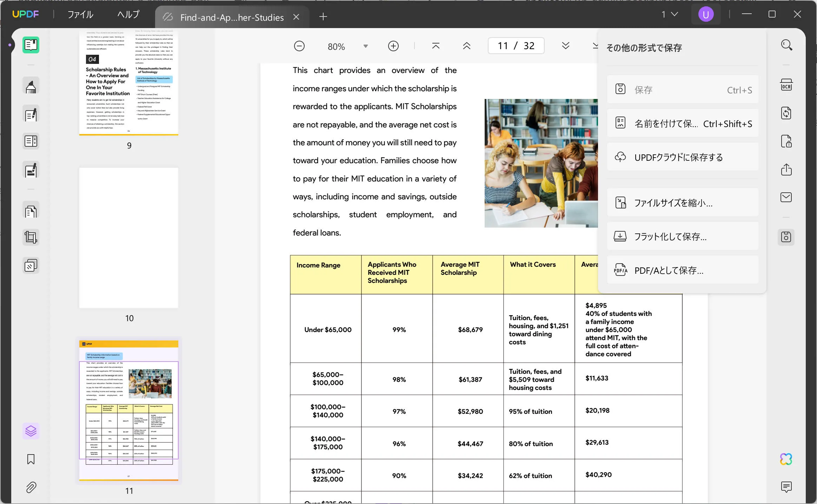Select PDF/Aとして保存 option
817x504 pixels.
pos(683,270)
